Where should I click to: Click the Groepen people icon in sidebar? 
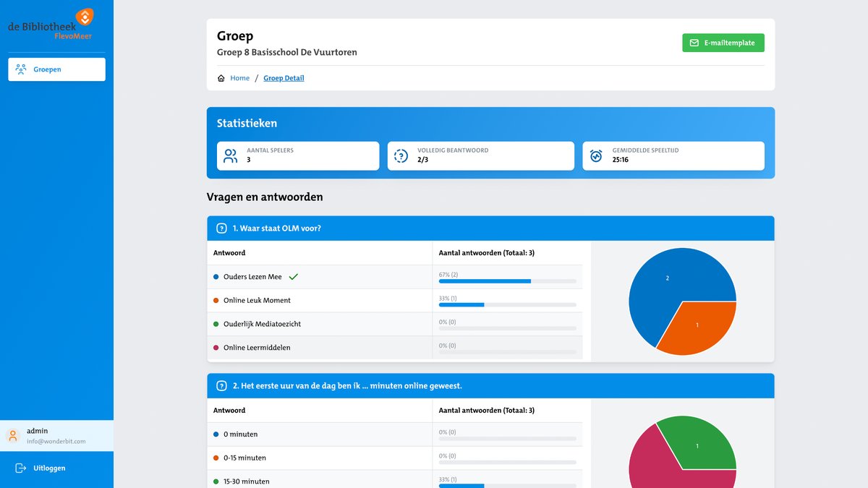point(21,69)
